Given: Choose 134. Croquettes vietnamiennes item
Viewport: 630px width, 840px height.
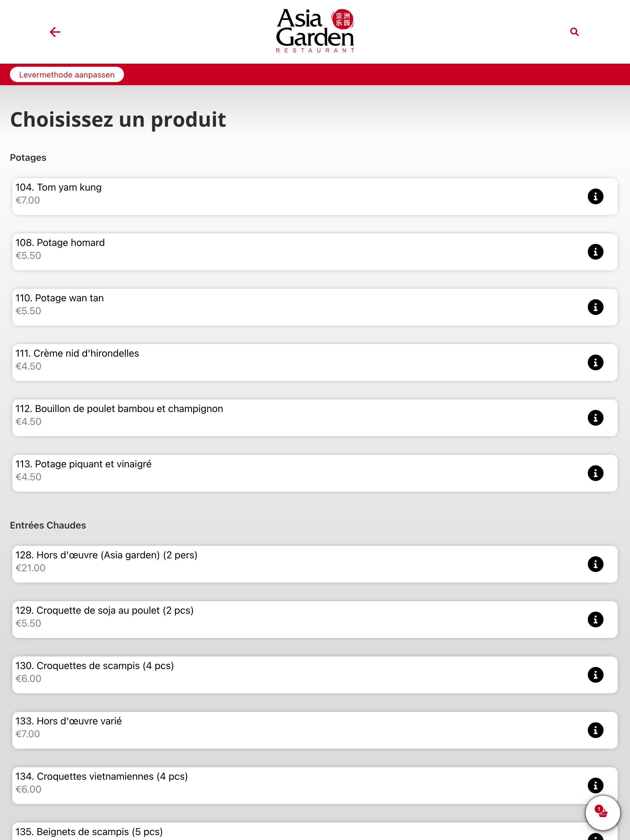Looking at the screenshot, I should (315, 785).
